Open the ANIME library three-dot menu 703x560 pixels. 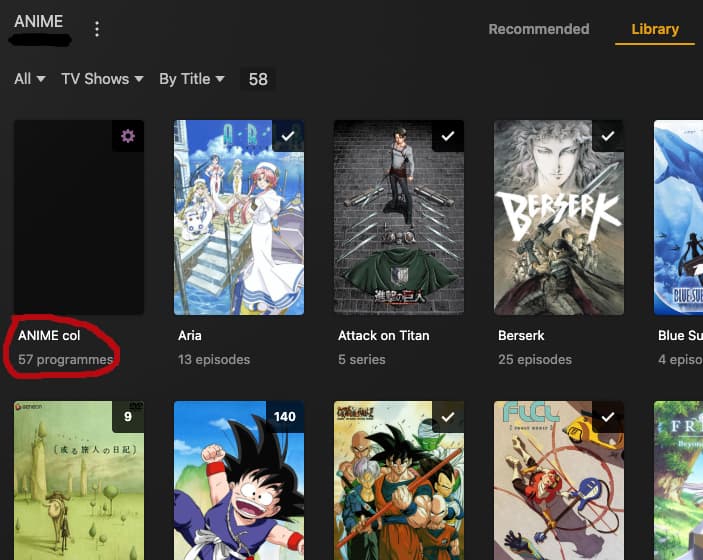coord(97,29)
